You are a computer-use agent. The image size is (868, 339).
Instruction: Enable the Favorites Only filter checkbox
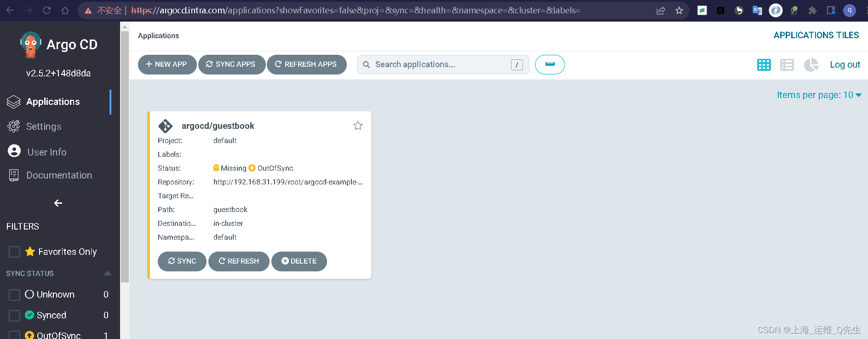pos(15,252)
